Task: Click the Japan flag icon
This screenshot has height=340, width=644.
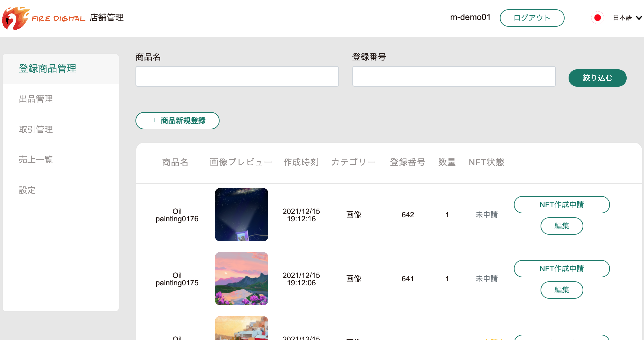Action: 597,18
